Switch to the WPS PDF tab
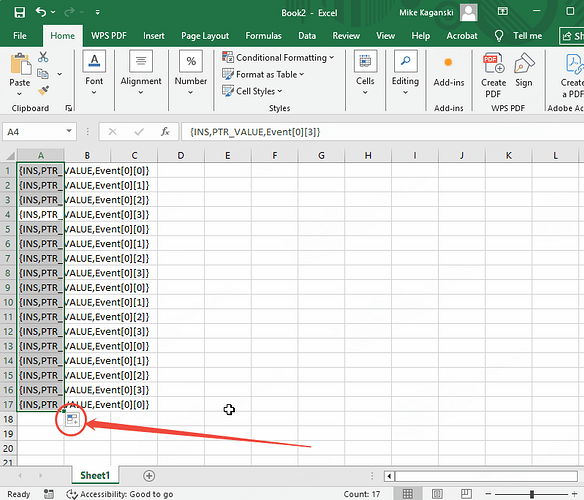Viewport: 584px width, 500px height. coord(109,36)
